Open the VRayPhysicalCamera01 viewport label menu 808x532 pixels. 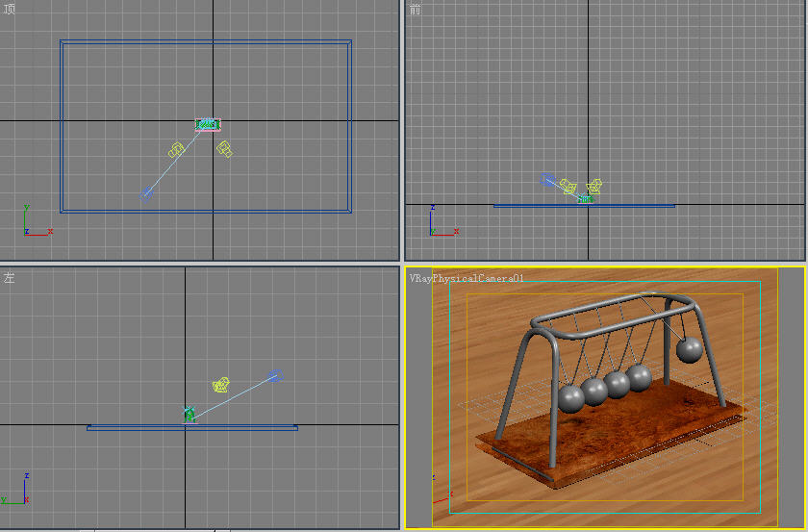coord(467,278)
